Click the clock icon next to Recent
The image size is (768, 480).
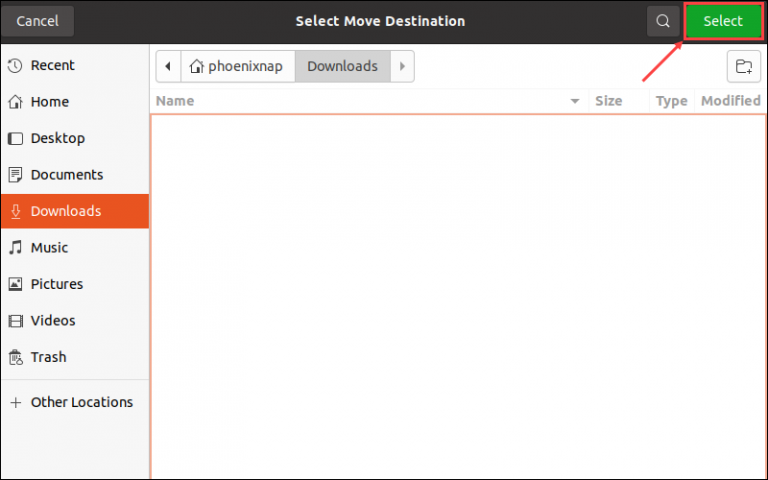point(15,65)
